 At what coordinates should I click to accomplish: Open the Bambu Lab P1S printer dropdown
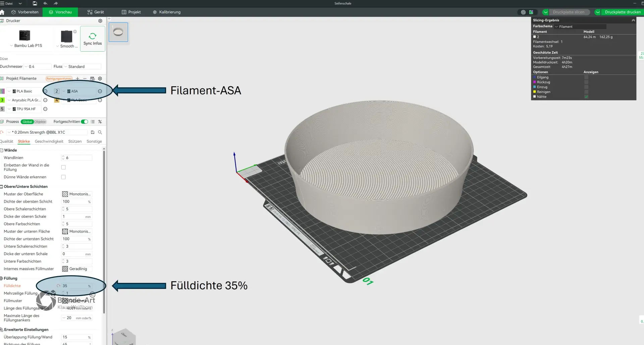coord(26,46)
